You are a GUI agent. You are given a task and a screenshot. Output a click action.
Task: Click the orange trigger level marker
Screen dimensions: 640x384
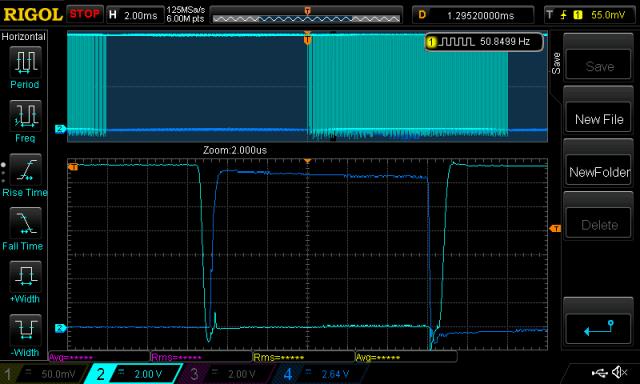[555, 229]
